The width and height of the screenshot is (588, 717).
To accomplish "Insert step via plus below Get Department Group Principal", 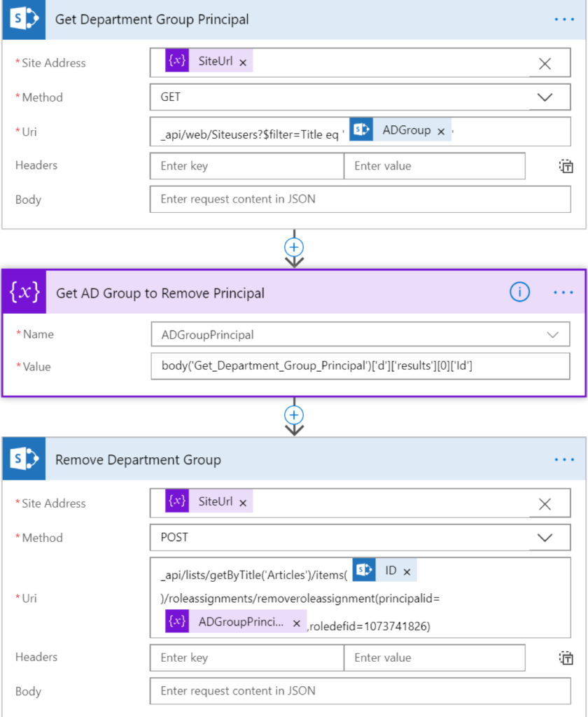I will (x=294, y=247).
